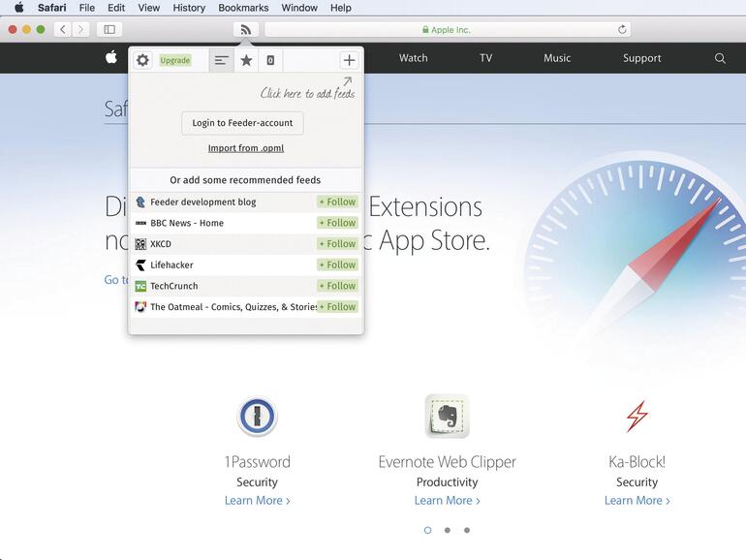Open the Help menu

pyautogui.click(x=341, y=8)
